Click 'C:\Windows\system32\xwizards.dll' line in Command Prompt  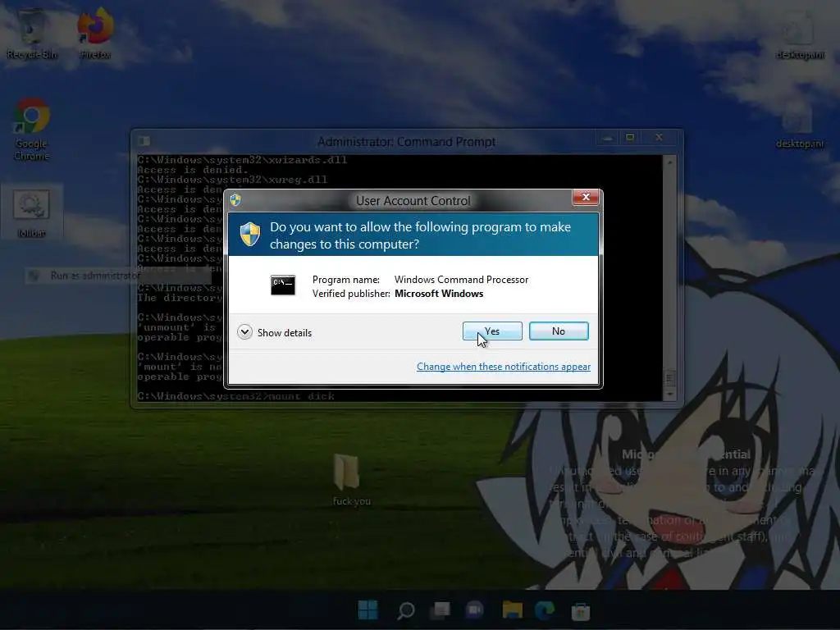[242, 160]
